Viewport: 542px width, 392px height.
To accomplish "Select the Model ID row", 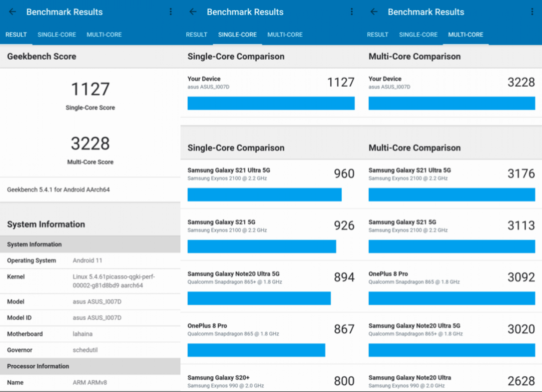I will click(x=90, y=318).
